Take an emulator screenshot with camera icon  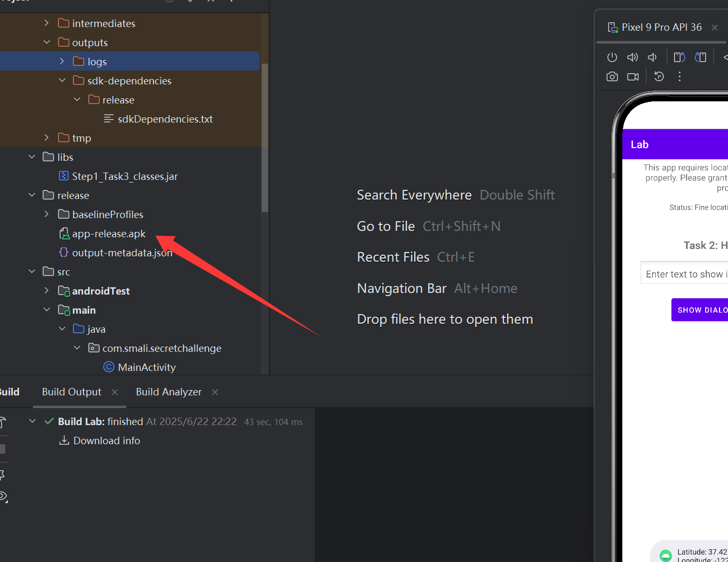pyautogui.click(x=612, y=77)
